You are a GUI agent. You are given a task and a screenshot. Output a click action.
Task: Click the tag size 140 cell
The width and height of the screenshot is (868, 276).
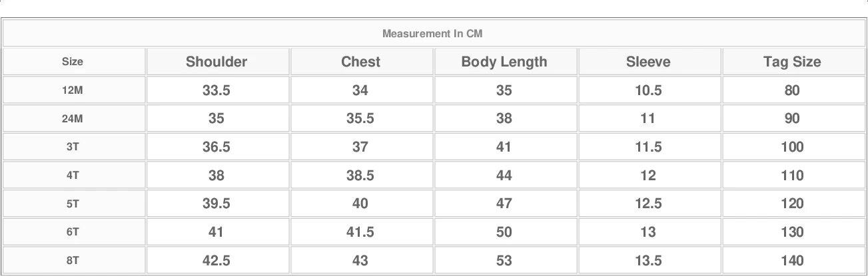pyautogui.click(x=792, y=261)
